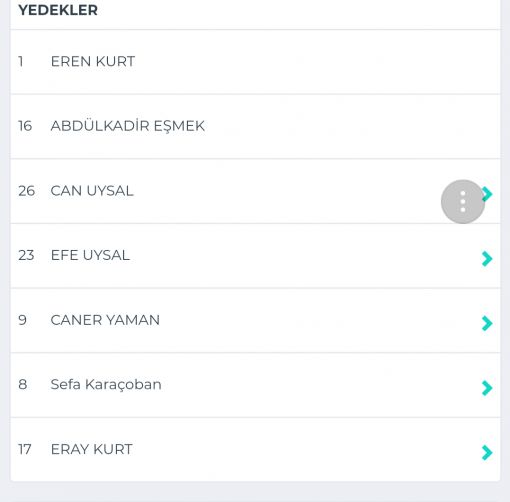Click jersey number 26
Viewport: 510px width, 502px height.
click(26, 191)
